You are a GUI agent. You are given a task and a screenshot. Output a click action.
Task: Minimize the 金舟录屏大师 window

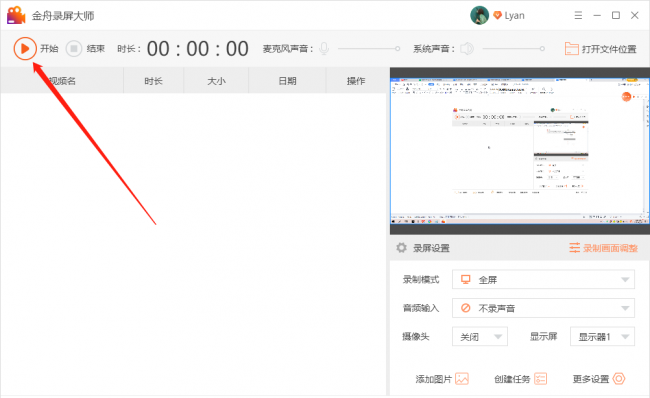click(597, 15)
